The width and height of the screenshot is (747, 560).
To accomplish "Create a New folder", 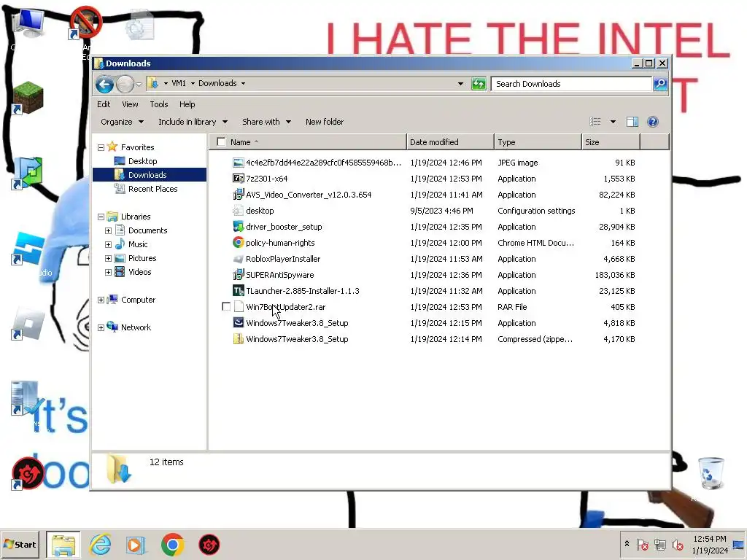I will (x=325, y=122).
